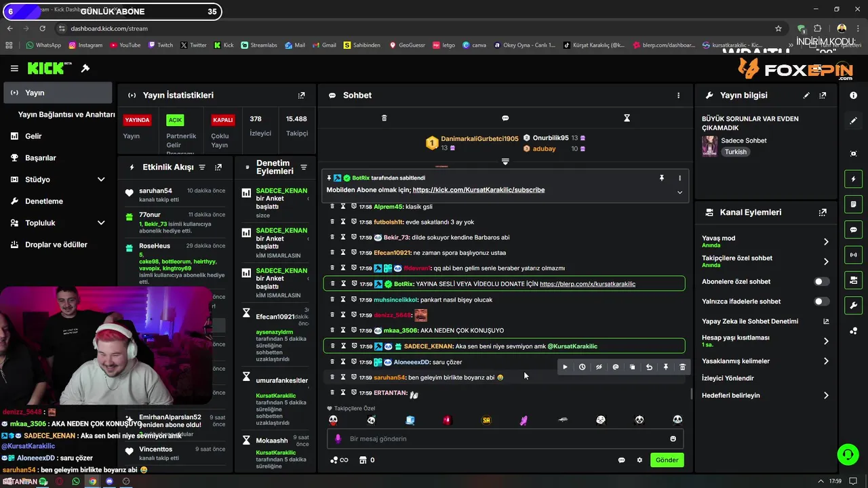Expand the pinned message chevron

(679, 192)
